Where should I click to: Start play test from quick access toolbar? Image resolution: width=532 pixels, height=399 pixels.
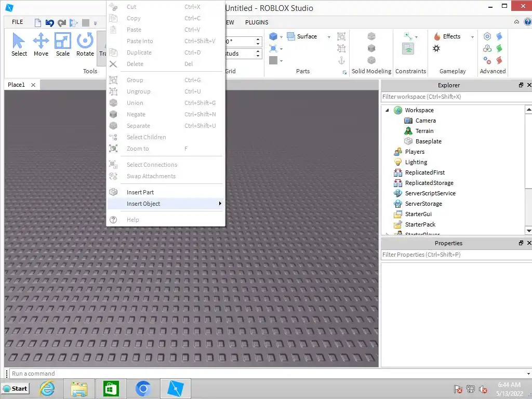[x=73, y=23]
